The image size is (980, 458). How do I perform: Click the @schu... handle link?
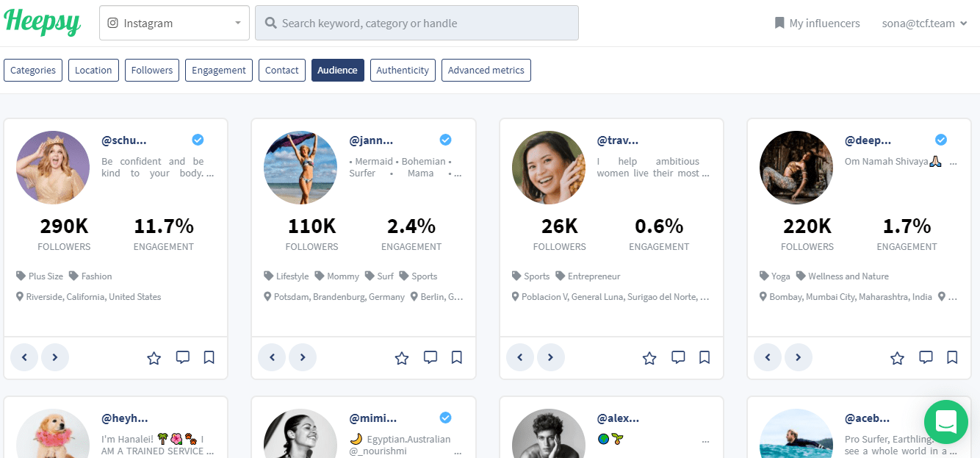[x=124, y=140]
